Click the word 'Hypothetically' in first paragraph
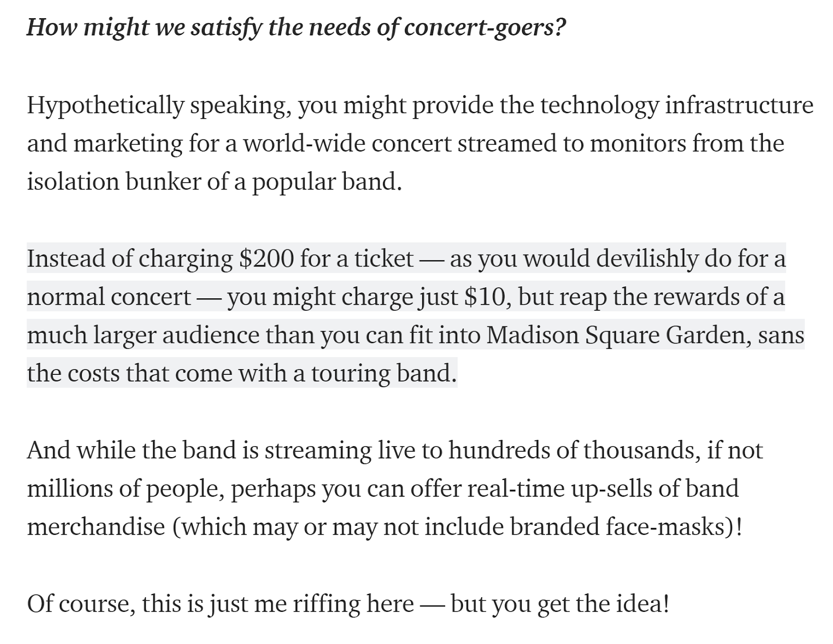The image size is (833, 644). tap(105, 106)
